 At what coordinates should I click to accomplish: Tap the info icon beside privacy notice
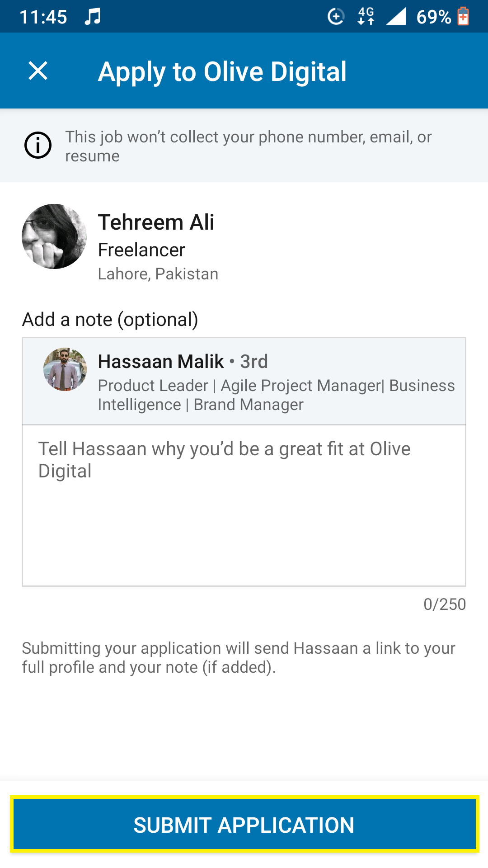(x=38, y=146)
